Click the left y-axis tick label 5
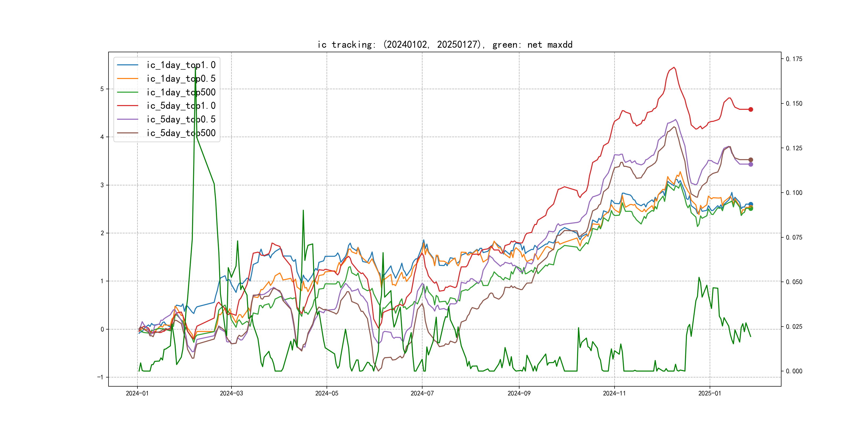Screen dimensions: 868x434 102,89
